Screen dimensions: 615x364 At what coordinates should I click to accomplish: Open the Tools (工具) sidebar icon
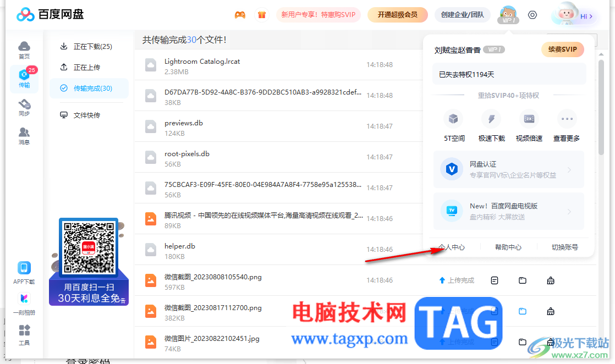[24, 334]
